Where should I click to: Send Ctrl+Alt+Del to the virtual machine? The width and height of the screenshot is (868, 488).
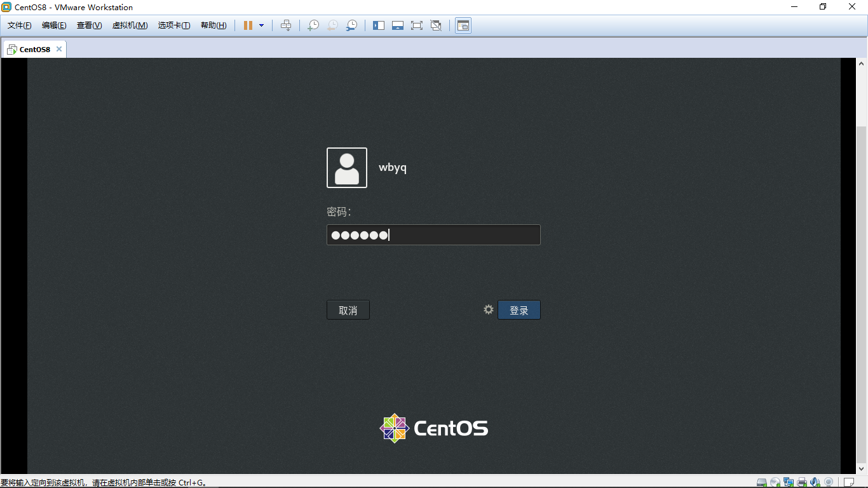click(x=286, y=25)
